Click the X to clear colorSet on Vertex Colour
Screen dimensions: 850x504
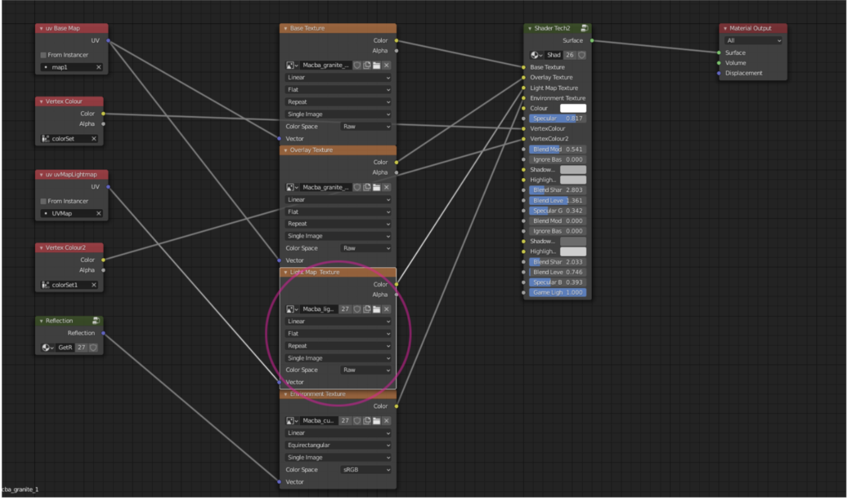click(94, 138)
